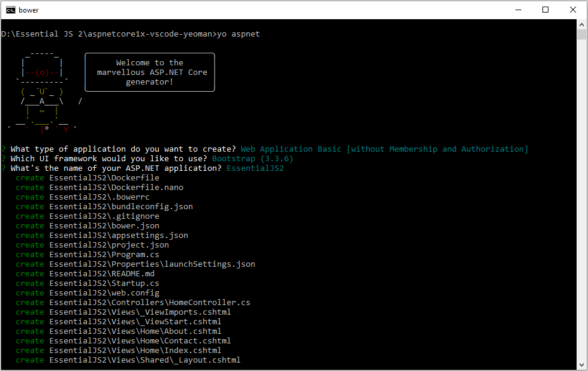
Task: Click the directory path 'D:\Essential JS 2' prompt
Action: coord(42,34)
